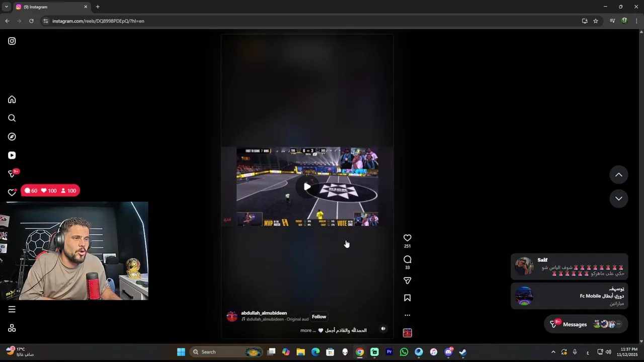Click the taskbar Search box
Viewport: 644px width, 362px height.
226,352
